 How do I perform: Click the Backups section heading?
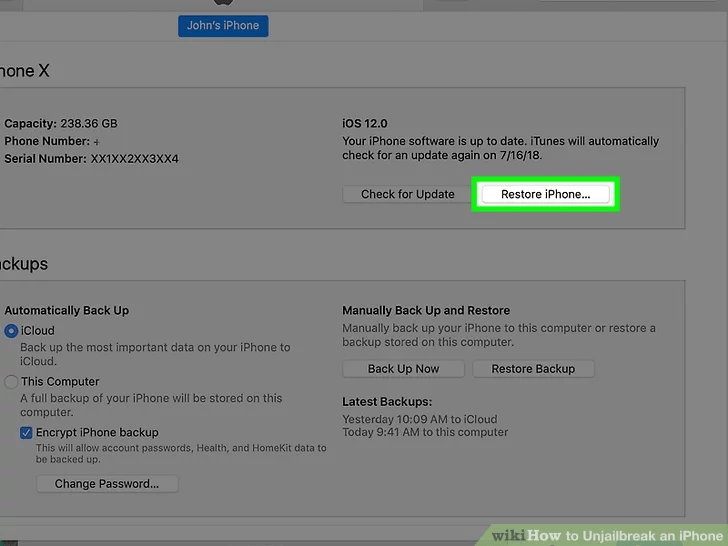coord(24,264)
